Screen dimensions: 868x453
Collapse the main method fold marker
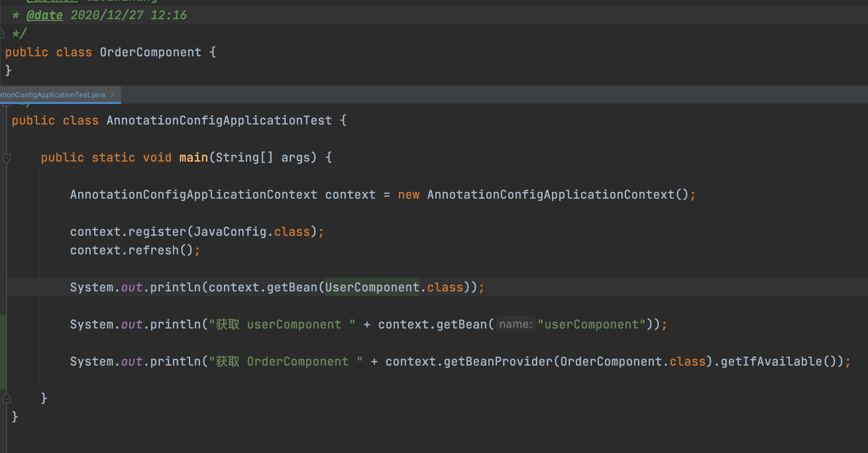pos(6,158)
